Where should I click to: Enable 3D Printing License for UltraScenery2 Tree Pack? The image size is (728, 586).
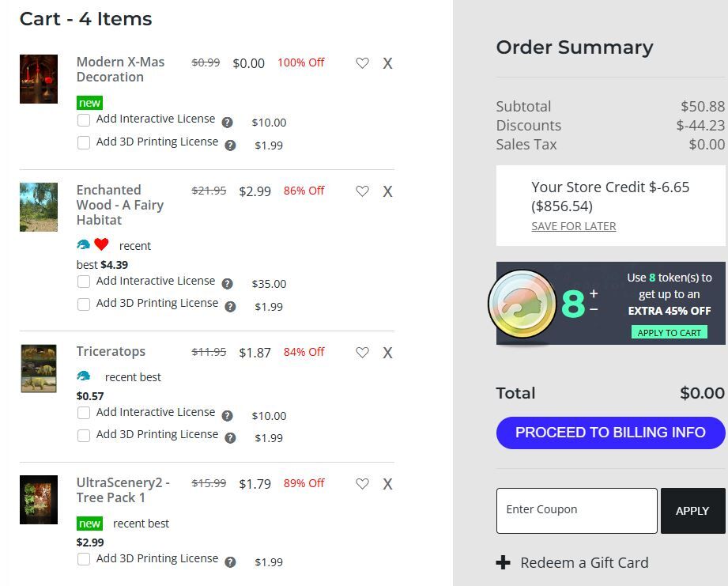tap(84, 559)
